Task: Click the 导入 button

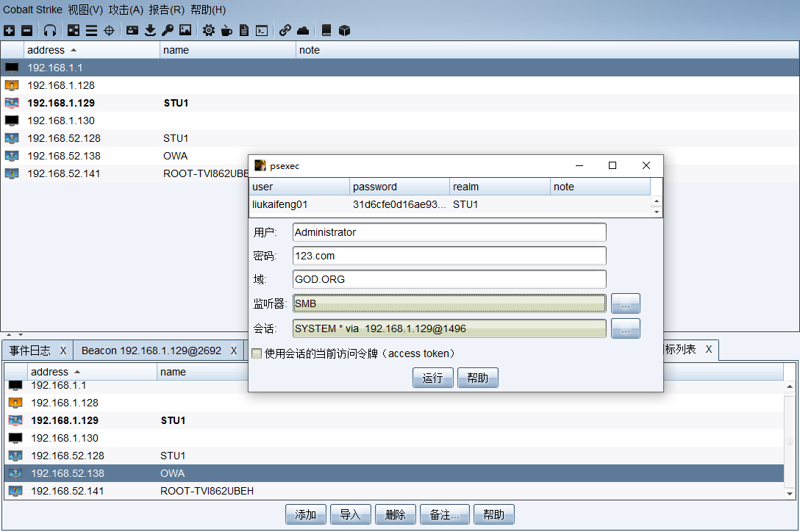Action: click(x=351, y=514)
